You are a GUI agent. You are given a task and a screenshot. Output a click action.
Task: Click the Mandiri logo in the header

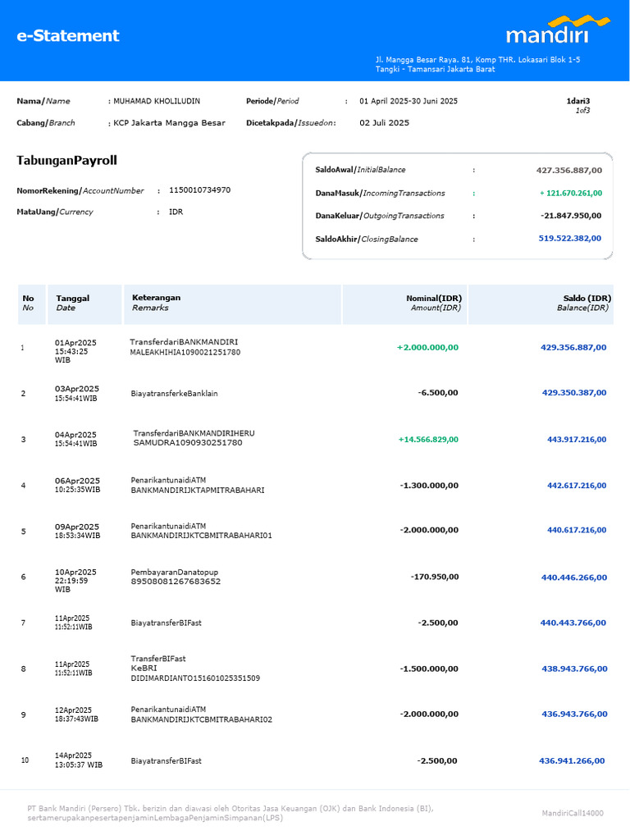coord(558,30)
